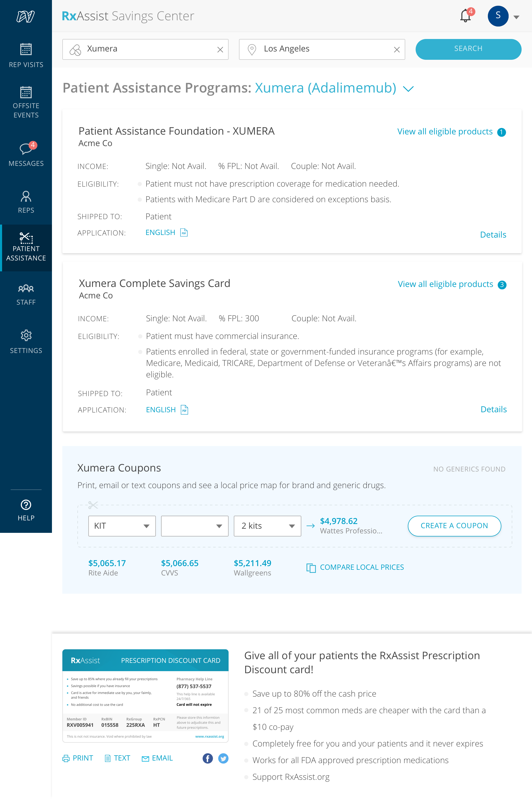This screenshot has height=799, width=532.
Task: Click the Facebook share icon
Action: tap(208, 758)
